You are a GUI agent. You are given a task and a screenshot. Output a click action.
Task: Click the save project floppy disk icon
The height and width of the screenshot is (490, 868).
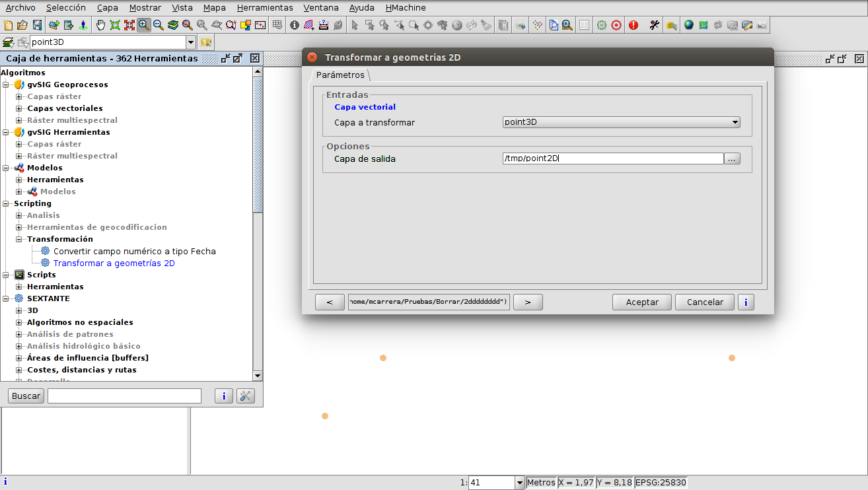[x=37, y=25]
